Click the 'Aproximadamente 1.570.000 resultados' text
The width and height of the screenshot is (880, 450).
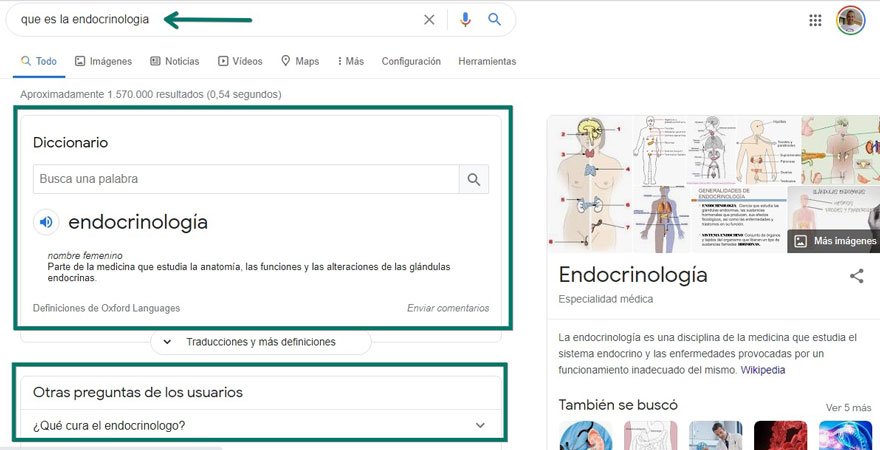(150, 94)
